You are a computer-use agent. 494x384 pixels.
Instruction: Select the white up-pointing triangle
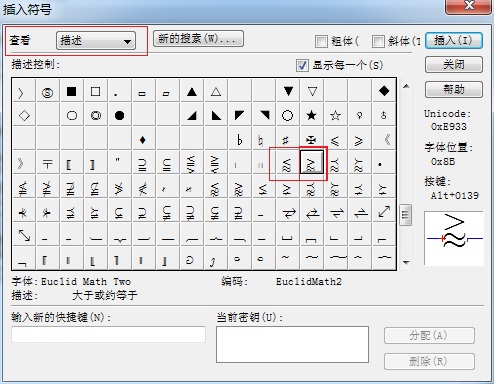point(216,92)
